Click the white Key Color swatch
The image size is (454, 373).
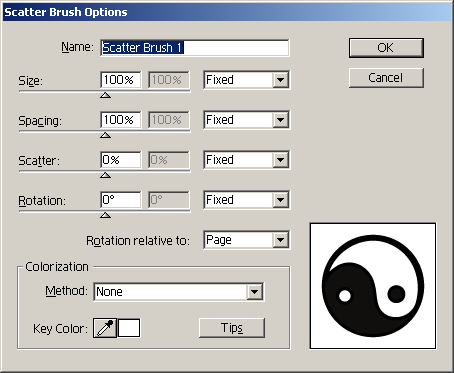pos(129,328)
